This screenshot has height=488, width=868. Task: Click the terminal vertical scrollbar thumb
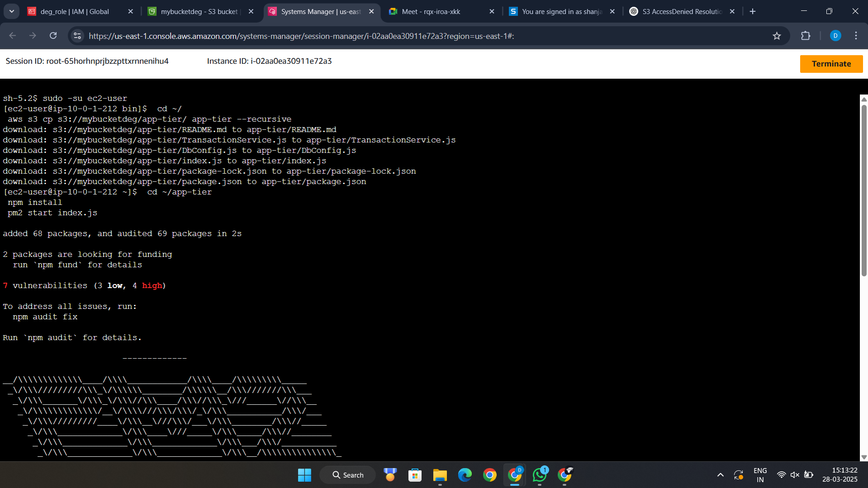[864, 190]
